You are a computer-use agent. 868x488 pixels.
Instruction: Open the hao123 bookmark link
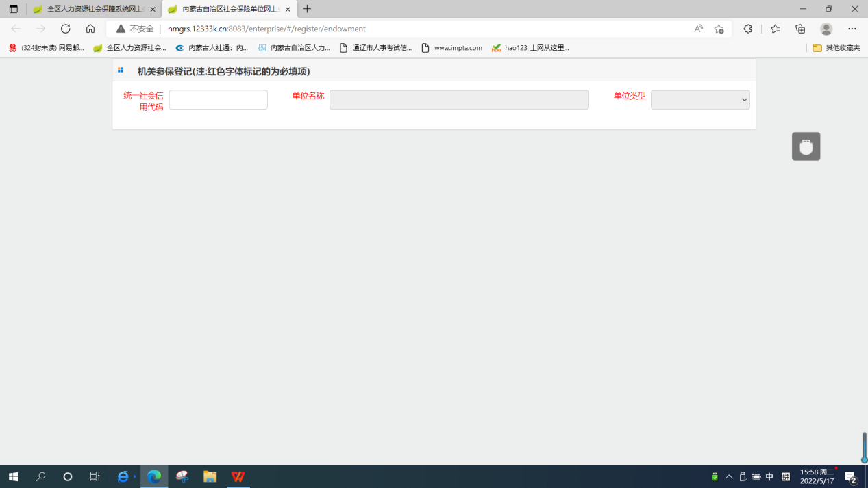tap(530, 48)
